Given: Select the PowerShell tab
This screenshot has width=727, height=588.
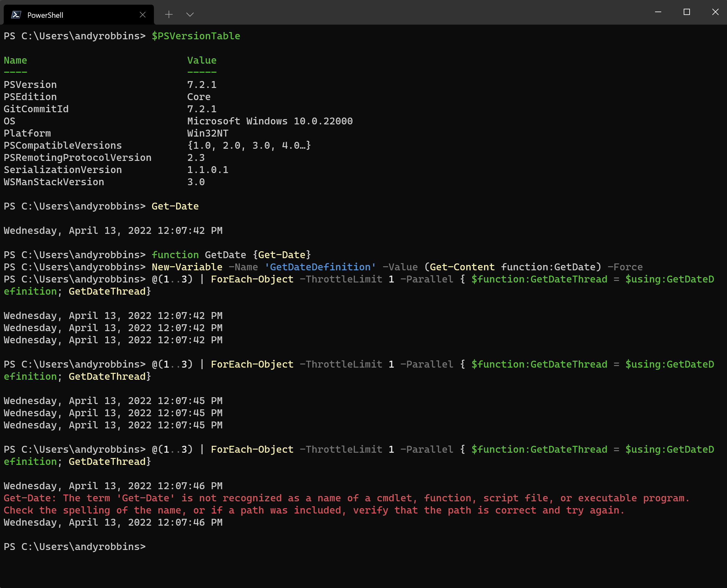Looking at the screenshot, I should (79, 15).
